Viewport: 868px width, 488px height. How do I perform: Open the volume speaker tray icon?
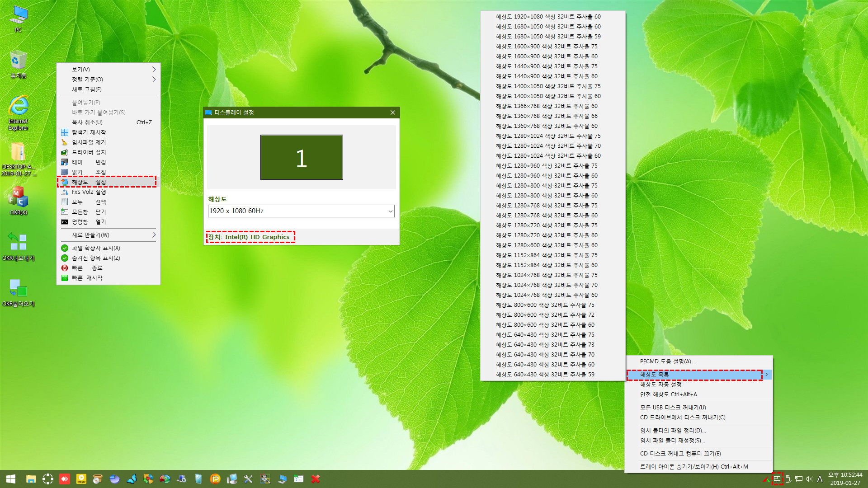click(809, 479)
